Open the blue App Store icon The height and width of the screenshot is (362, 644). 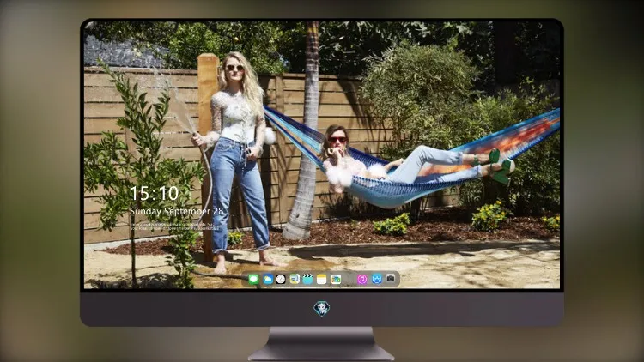[x=377, y=279]
